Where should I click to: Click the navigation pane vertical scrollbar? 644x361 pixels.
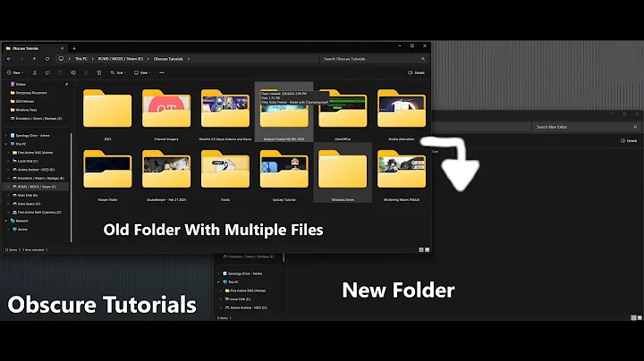(x=72, y=188)
